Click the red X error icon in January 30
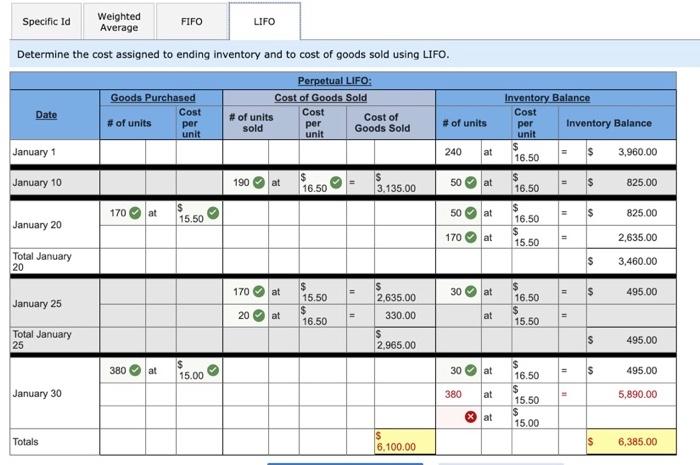Screen dimensions: 700x465 coord(471,417)
